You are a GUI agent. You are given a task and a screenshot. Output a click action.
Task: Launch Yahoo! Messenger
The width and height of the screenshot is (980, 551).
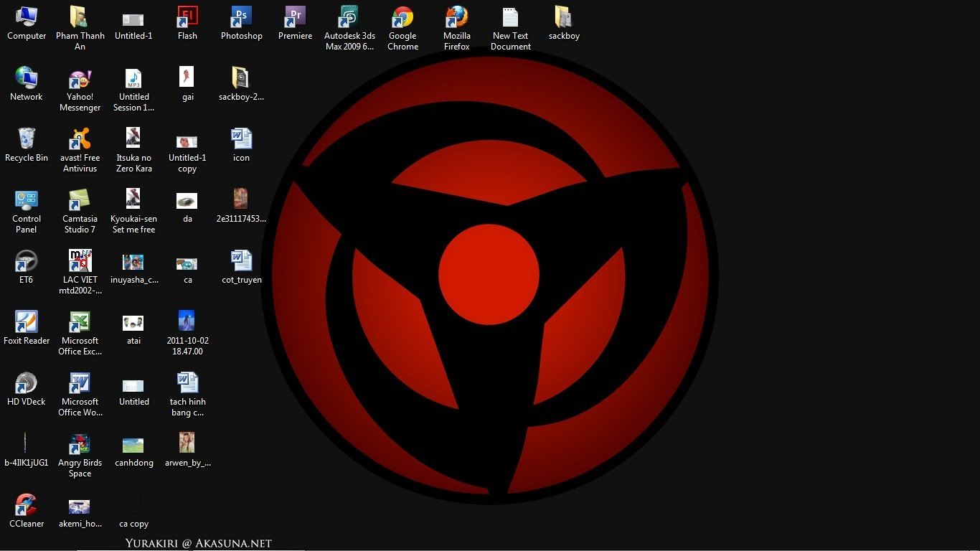(80, 89)
